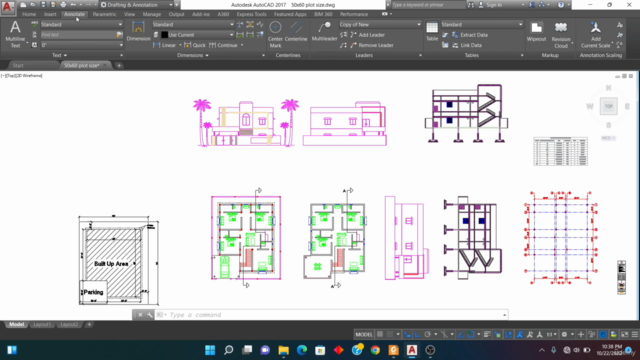Image resolution: width=640 pixels, height=360 pixels.
Task: Click the keyword search box in title bar
Action: point(428,5)
